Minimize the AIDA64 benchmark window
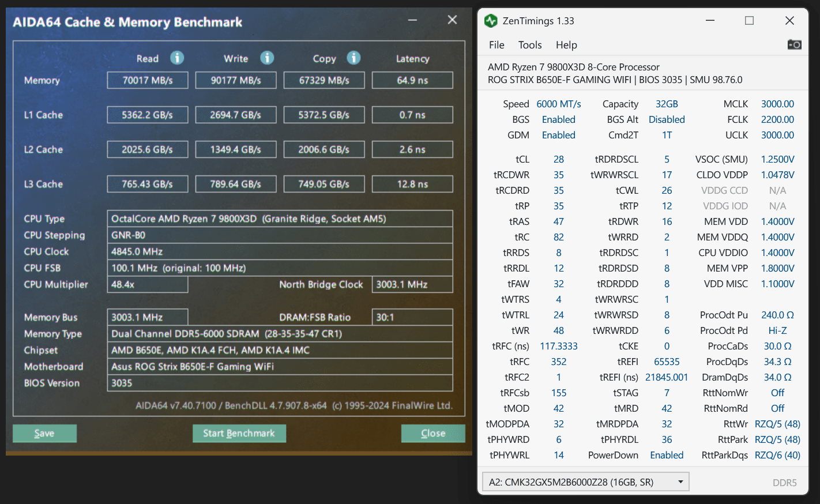This screenshot has height=504, width=820. pyautogui.click(x=413, y=20)
